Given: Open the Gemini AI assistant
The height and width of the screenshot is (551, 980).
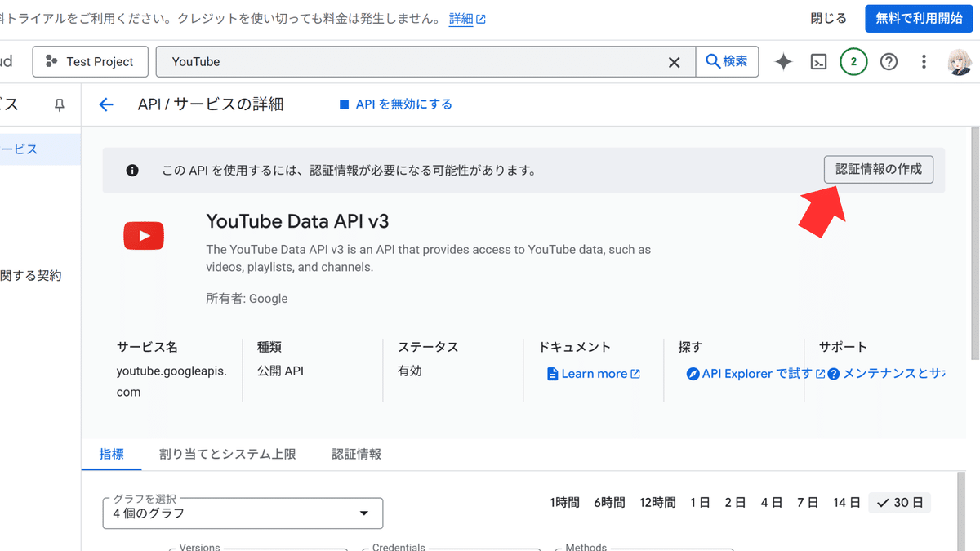Looking at the screenshot, I should click(x=782, y=61).
